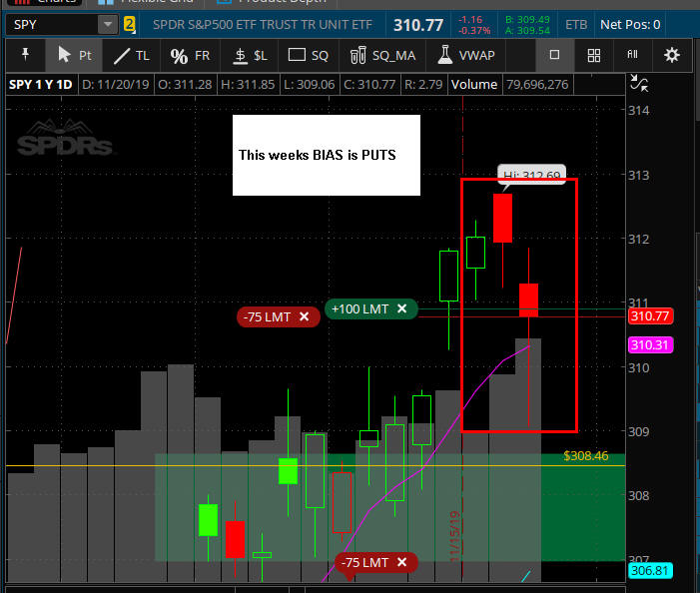Click the H: 311.85 high value
The height and width of the screenshot is (593, 700).
pyautogui.click(x=248, y=84)
